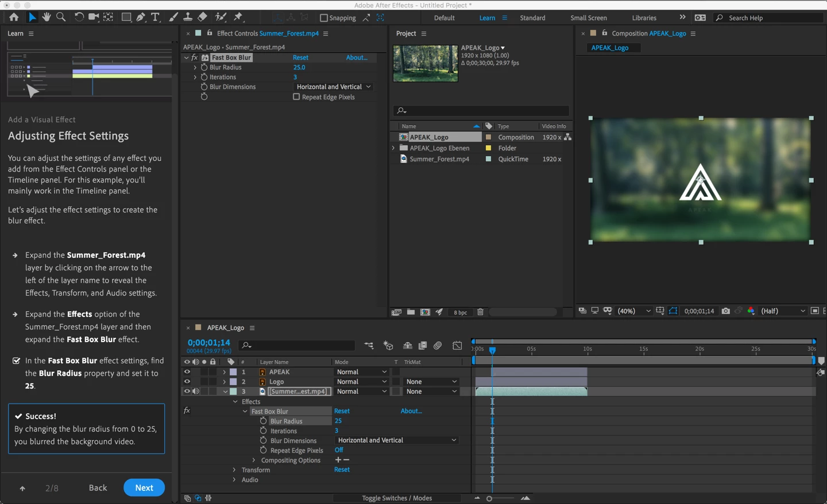
Task: Toggle the mask and shape path visibility icon
Action: point(673,311)
